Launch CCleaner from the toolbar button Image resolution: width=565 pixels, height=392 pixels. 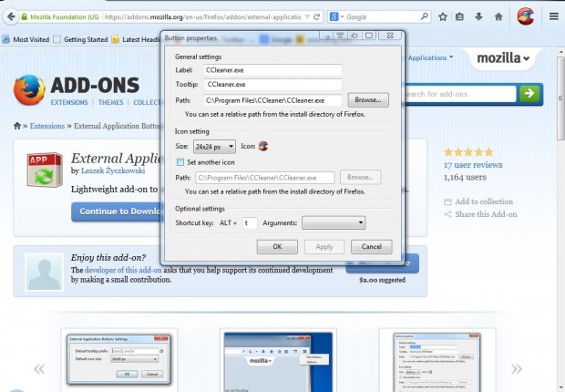pyautogui.click(x=526, y=16)
